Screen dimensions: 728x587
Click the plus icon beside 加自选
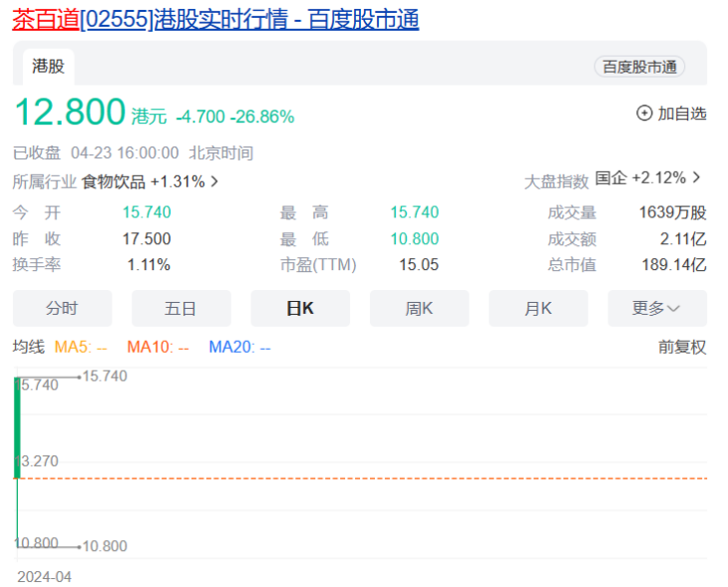pos(644,113)
